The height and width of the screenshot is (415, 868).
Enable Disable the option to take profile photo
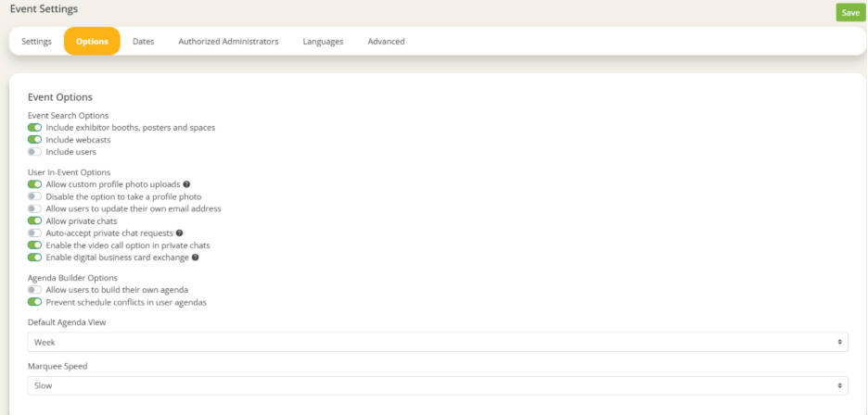34,196
